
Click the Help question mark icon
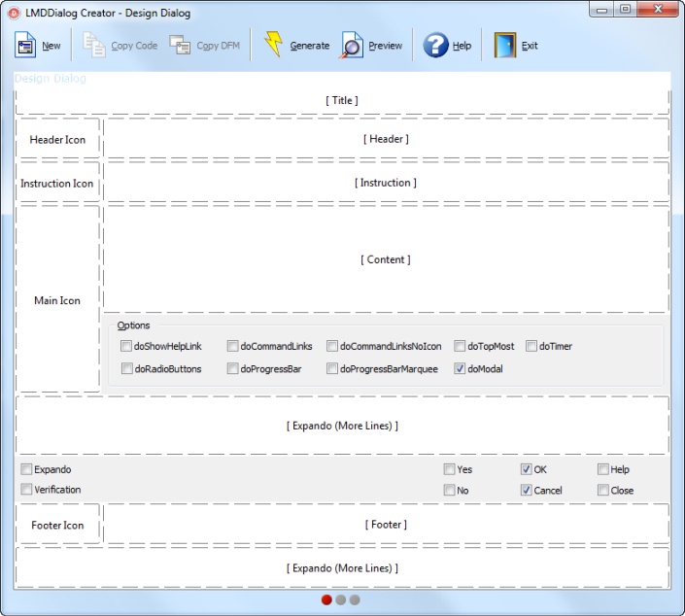[x=435, y=46]
